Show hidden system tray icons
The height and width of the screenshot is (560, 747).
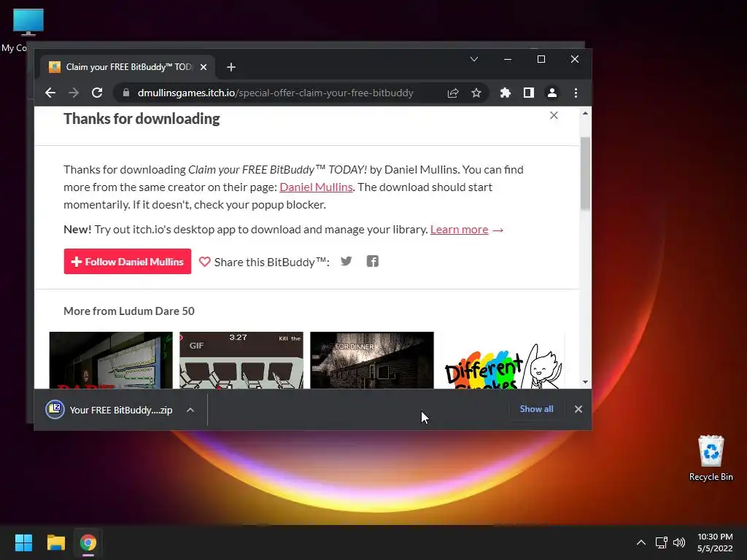click(x=640, y=542)
